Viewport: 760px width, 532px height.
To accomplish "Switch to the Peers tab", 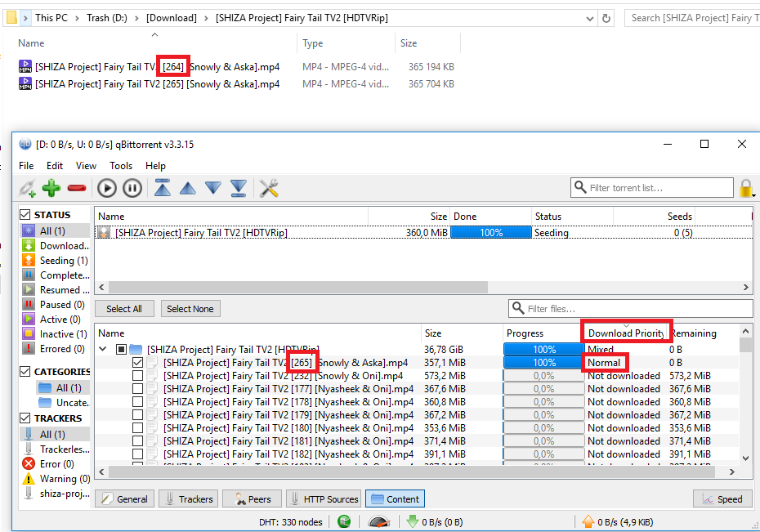I will pos(253,499).
